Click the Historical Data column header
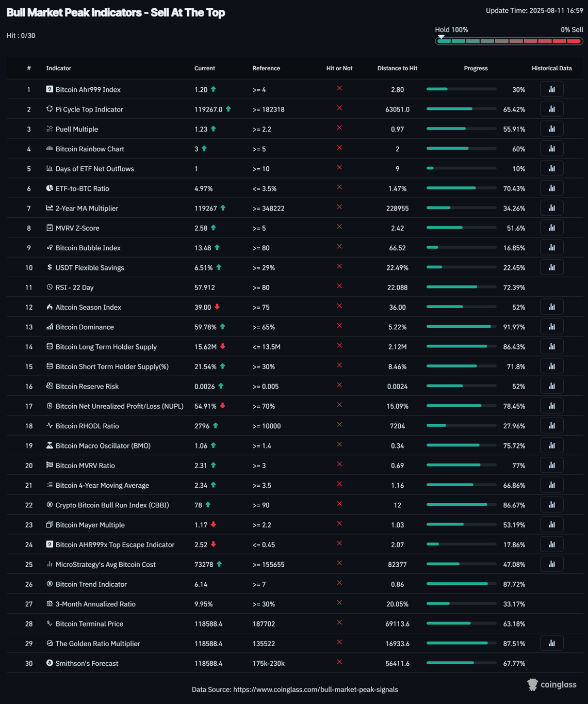Viewport: 588px width, 704px height. coord(551,68)
